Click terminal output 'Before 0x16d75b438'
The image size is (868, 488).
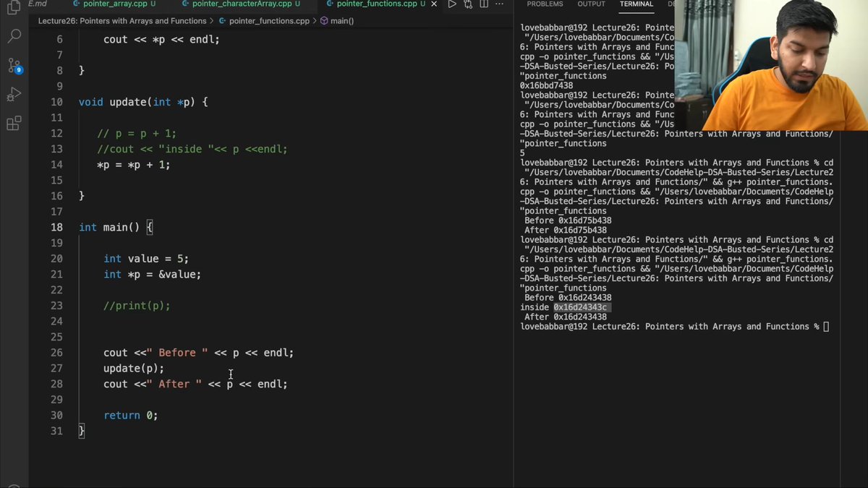click(568, 221)
